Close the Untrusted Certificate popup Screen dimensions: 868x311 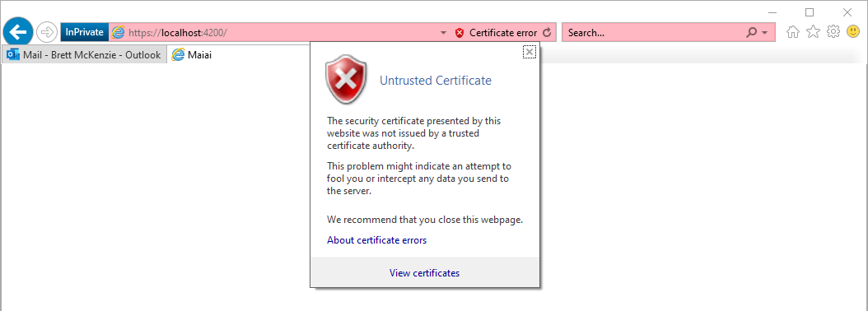click(x=530, y=52)
